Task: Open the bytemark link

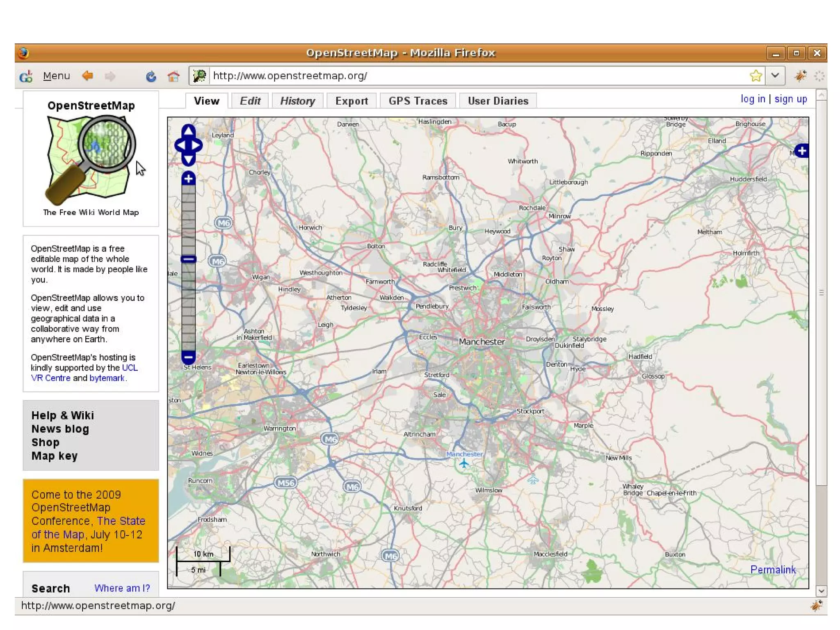Action: coord(107,378)
